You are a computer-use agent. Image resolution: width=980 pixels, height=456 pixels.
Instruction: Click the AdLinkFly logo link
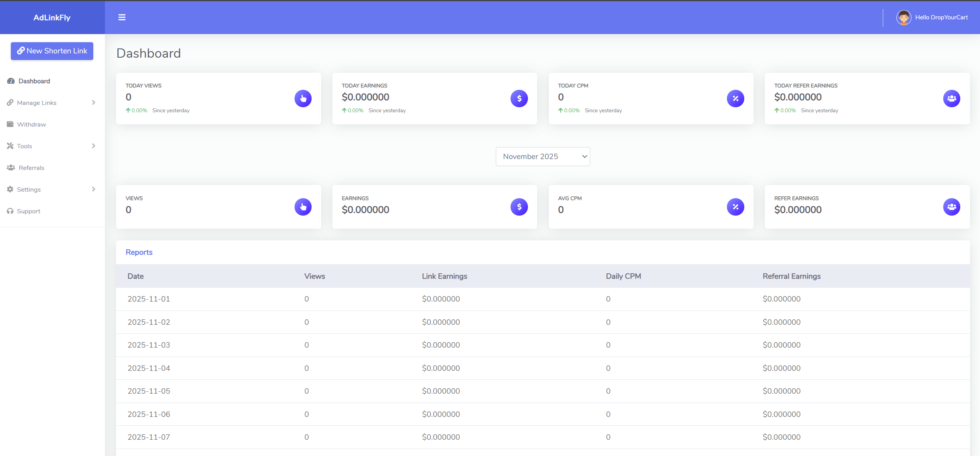click(x=52, y=17)
